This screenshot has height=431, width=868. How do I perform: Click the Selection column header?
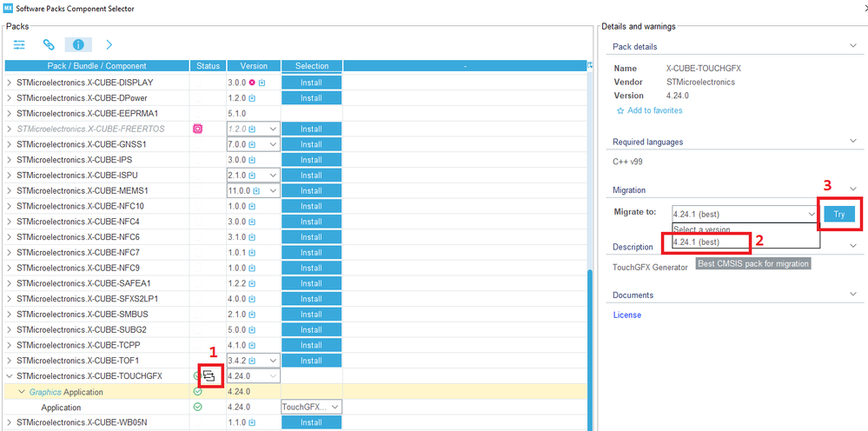click(312, 66)
